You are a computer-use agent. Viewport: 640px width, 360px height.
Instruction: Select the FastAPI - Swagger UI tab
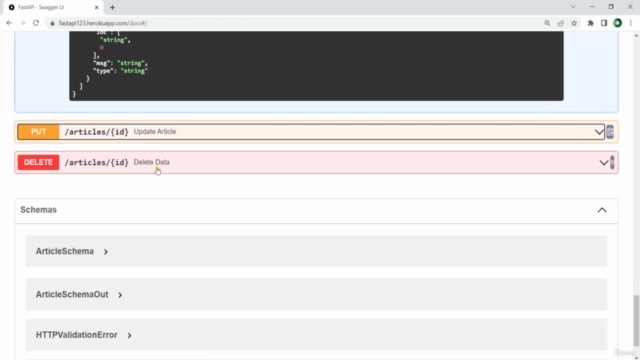[52, 7]
